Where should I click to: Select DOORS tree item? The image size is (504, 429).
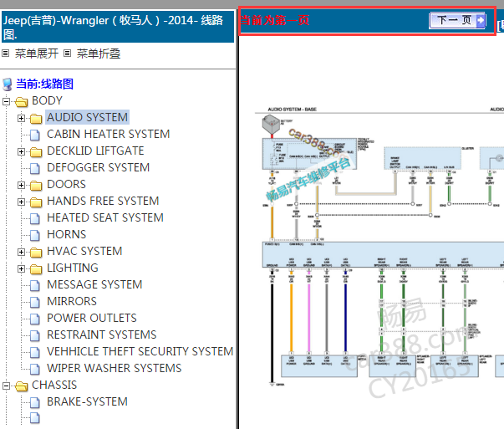[67, 184]
